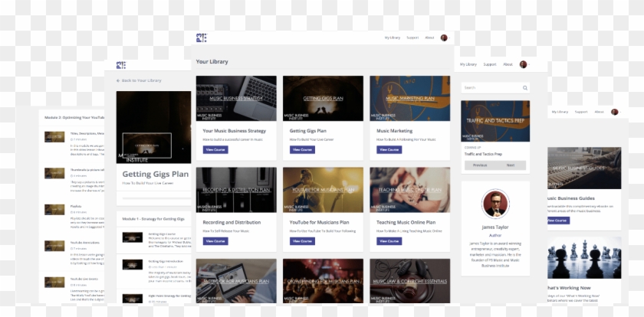Click View Course under YouTube for Musicians Plan
The image size is (644, 317).
[x=302, y=241]
